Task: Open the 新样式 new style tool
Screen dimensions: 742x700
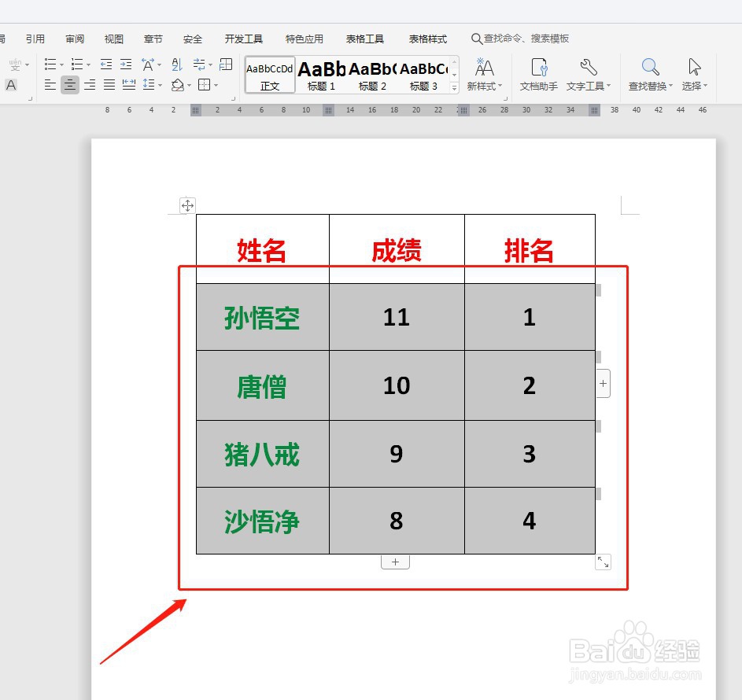Action: (484, 74)
